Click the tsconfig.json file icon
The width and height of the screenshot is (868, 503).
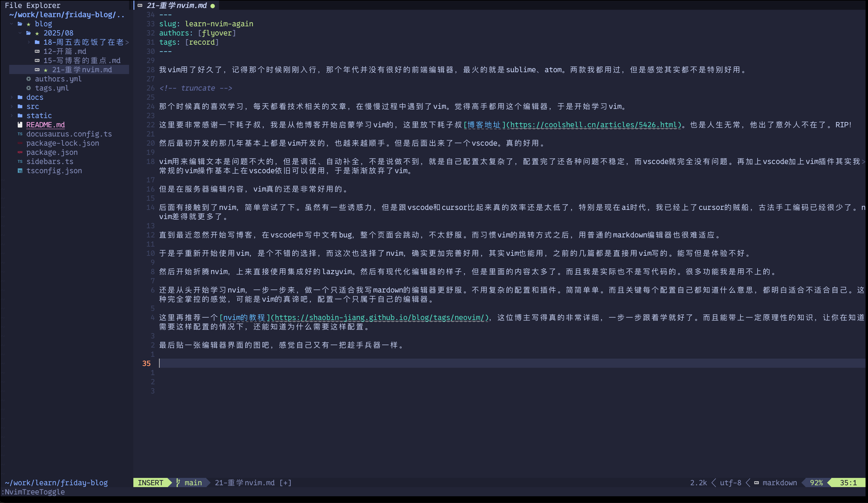[x=20, y=171]
